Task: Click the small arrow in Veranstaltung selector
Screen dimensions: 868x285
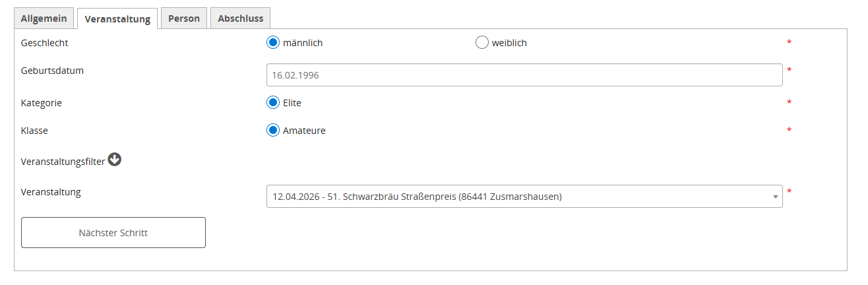Action: [775, 197]
